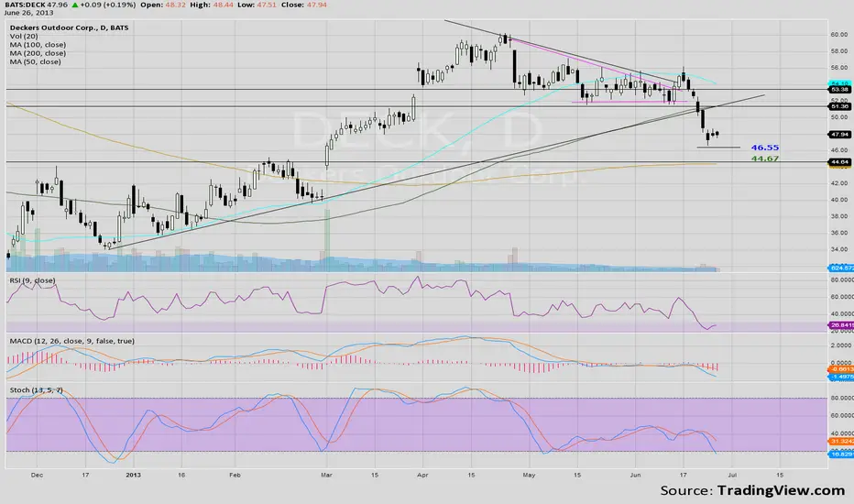Click the 56.00 price axis tick
This screenshot has width=854, height=504.
click(838, 68)
